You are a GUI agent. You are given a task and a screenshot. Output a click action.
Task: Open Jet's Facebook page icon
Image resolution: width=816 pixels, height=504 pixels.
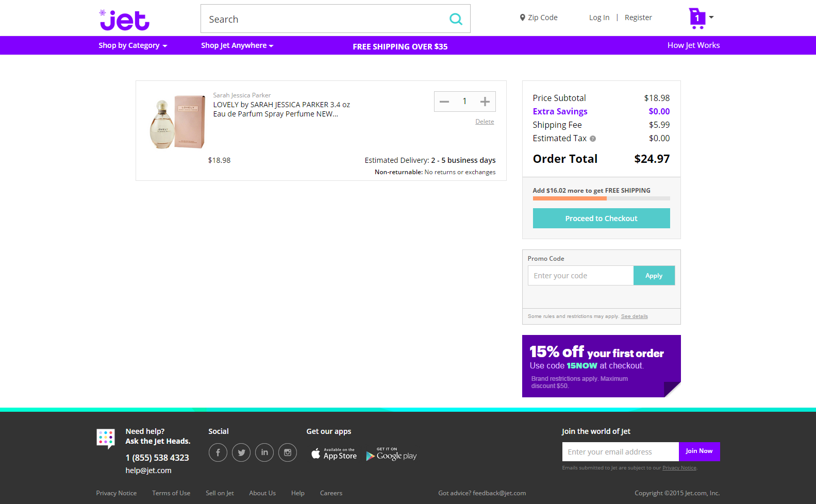[218, 452]
